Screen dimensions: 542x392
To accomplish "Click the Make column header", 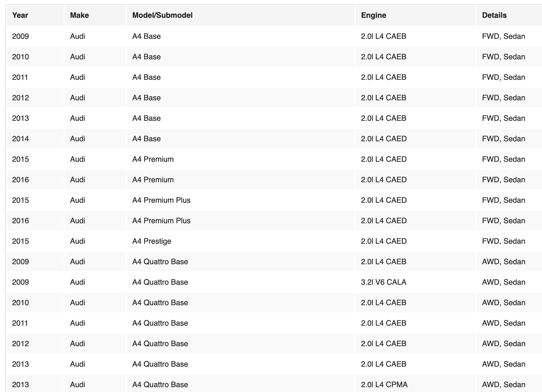I will pyautogui.click(x=79, y=15).
